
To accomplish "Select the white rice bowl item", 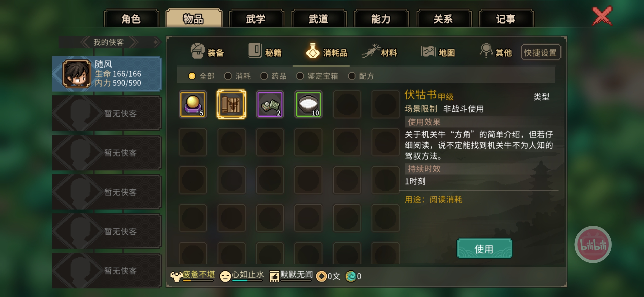I will click(x=308, y=104).
